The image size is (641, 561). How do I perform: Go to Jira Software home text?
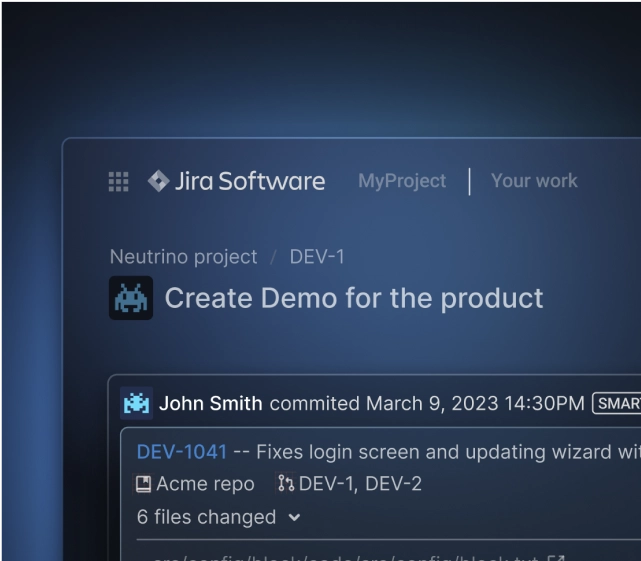(x=250, y=181)
